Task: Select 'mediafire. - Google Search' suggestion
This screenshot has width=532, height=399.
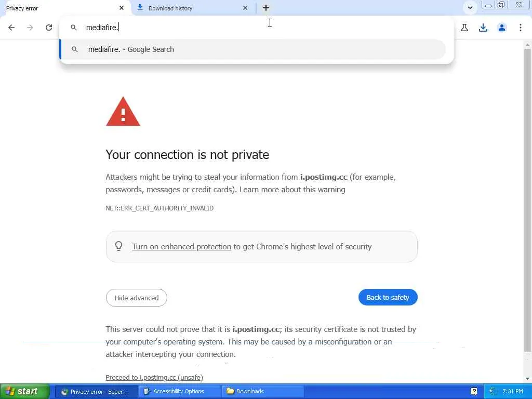Action: 131,49
